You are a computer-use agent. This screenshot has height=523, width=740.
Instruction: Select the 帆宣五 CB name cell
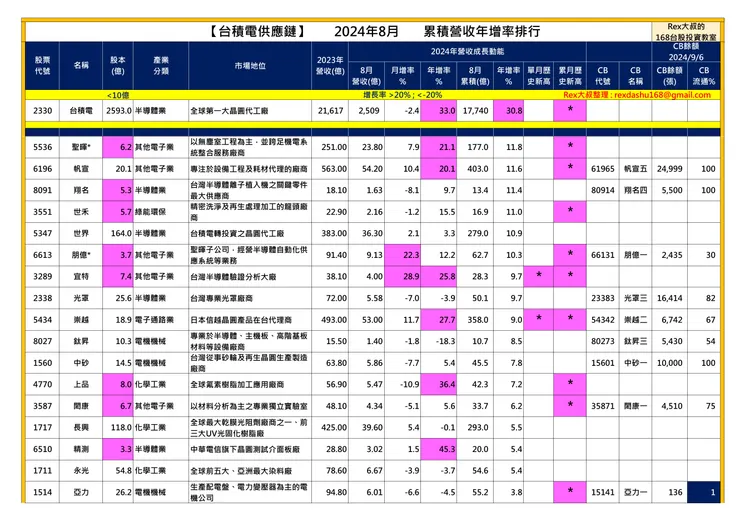pyautogui.click(x=635, y=169)
